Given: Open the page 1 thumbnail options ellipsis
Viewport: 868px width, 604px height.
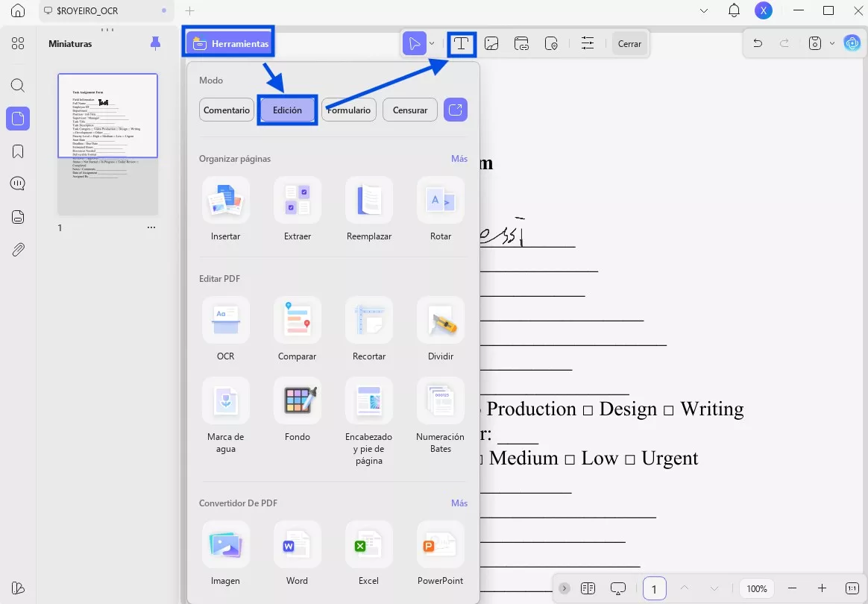Looking at the screenshot, I should [151, 227].
